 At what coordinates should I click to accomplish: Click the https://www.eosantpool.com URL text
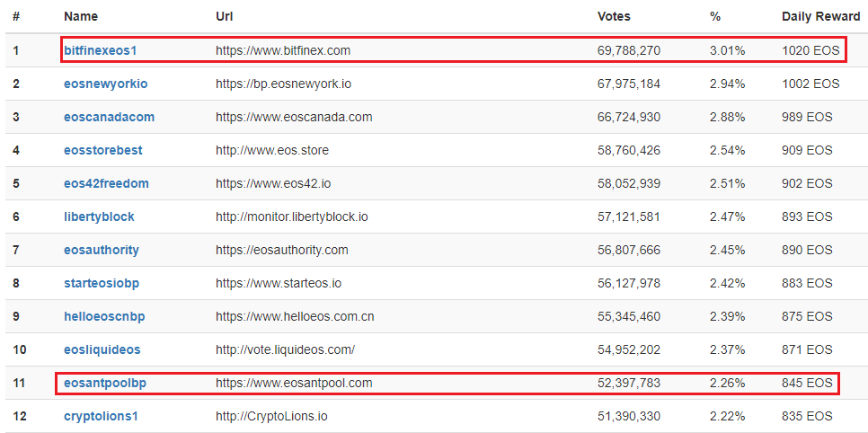294,383
